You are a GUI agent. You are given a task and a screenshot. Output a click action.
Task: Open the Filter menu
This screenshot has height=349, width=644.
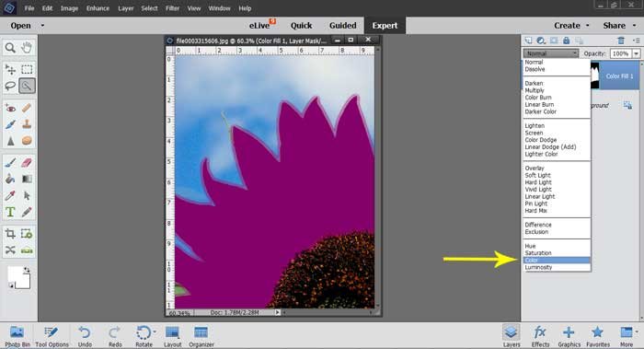click(x=172, y=8)
